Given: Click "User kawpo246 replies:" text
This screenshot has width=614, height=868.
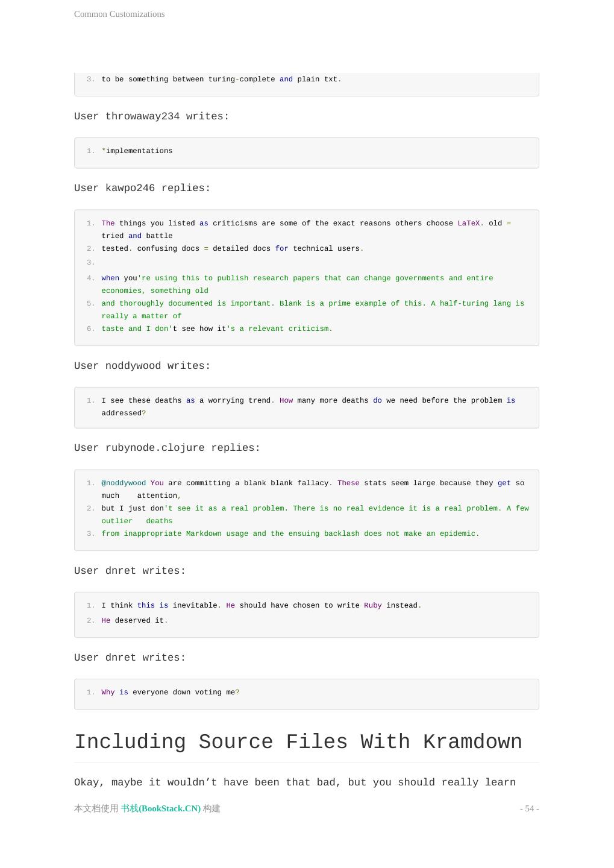Looking at the screenshot, I should point(142,188).
